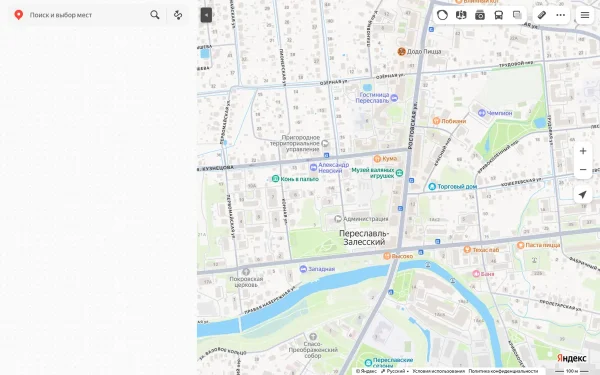Zoom out with the minus button
Viewport: 600px width, 375px height.
pyautogui.click(x=583, y=170)
